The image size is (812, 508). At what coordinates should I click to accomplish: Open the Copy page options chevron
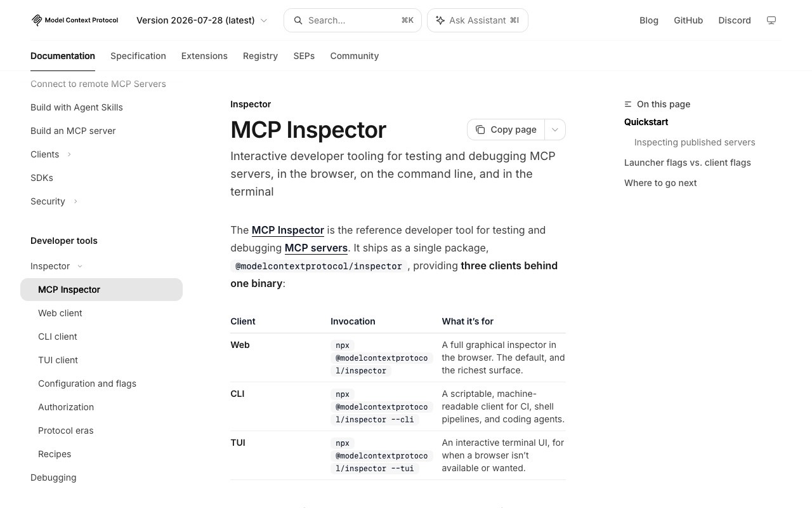555,130
